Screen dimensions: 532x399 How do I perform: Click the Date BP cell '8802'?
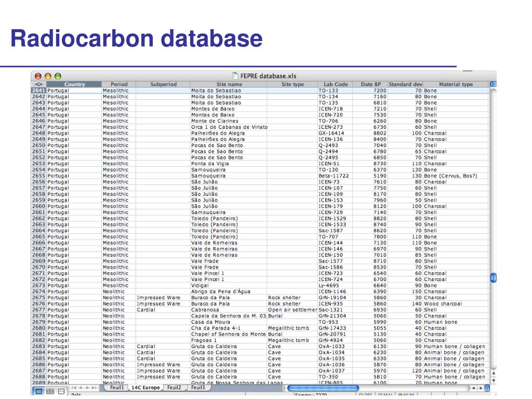point(370,134)
